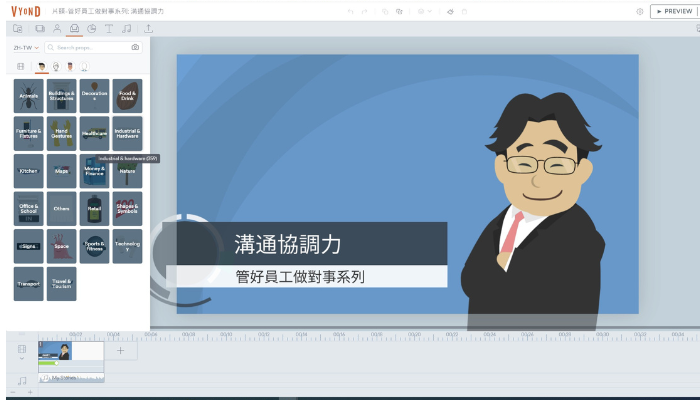
Task: Expand the scene track chevron in timeline
Action: click(22, 358)
